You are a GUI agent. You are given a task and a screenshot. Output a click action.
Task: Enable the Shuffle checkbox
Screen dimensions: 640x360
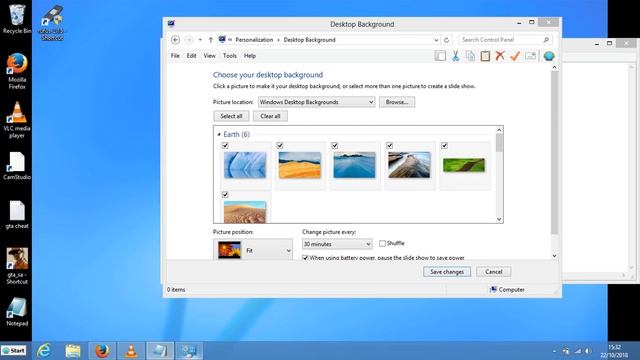[x=382, y=243]
